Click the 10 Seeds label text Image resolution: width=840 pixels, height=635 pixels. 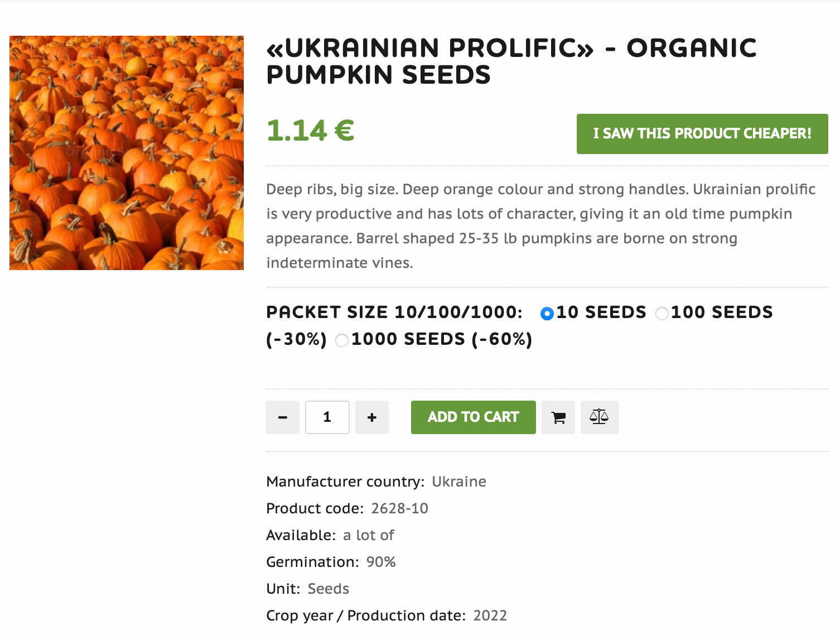coord(601,312)
